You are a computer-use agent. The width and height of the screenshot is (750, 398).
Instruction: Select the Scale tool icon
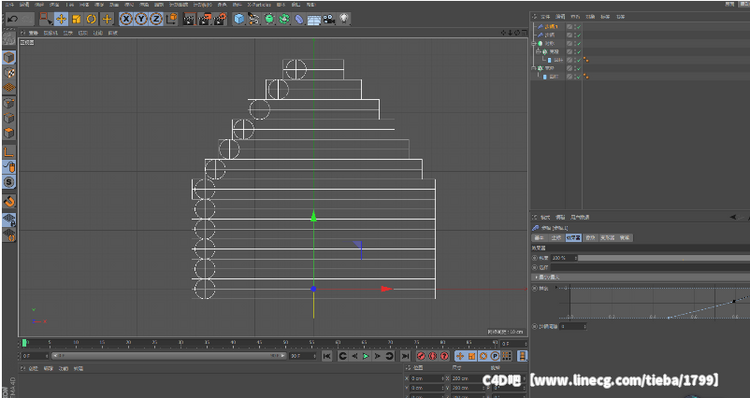76,19
